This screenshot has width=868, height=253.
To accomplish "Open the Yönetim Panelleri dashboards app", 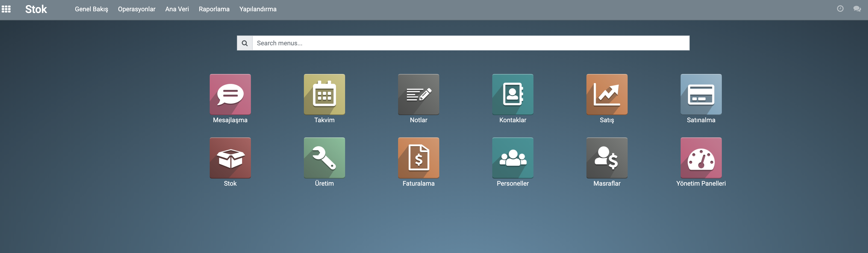I will 701,158.
